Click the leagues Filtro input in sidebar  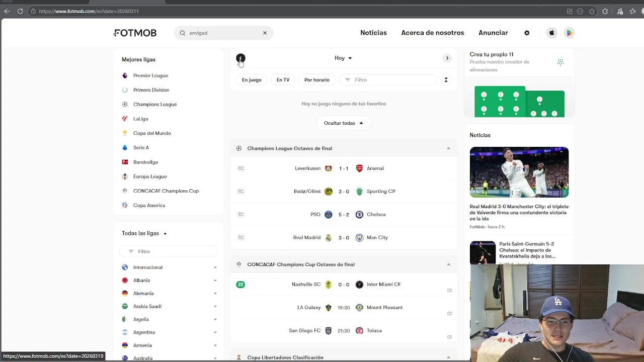tap(169, 251)
